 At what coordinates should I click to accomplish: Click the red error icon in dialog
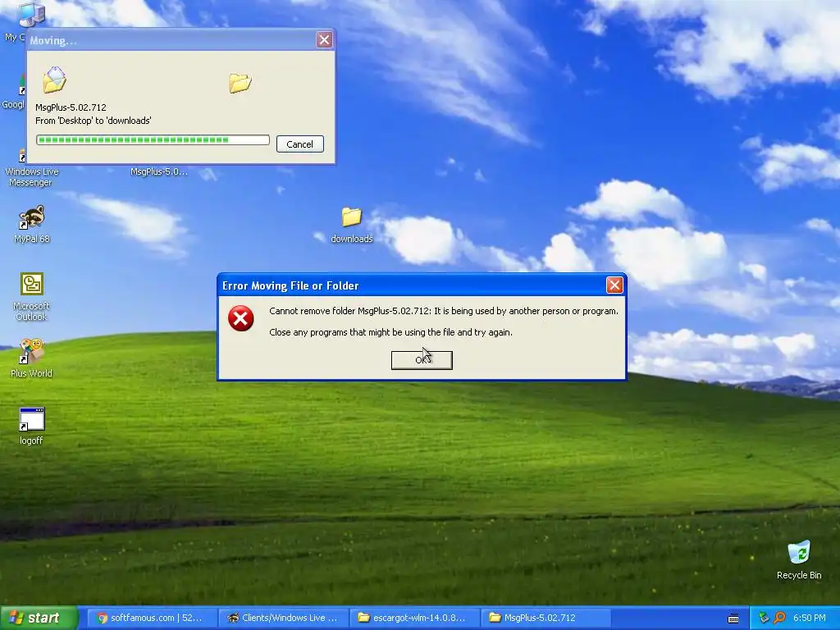click(241, 318)
